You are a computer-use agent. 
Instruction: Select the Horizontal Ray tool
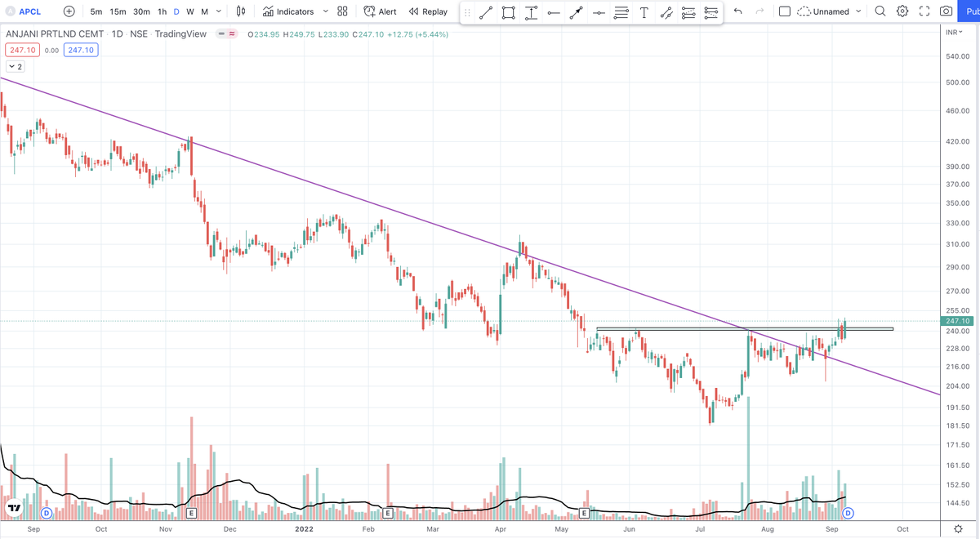pyautogui.click(x=554, y=12)
